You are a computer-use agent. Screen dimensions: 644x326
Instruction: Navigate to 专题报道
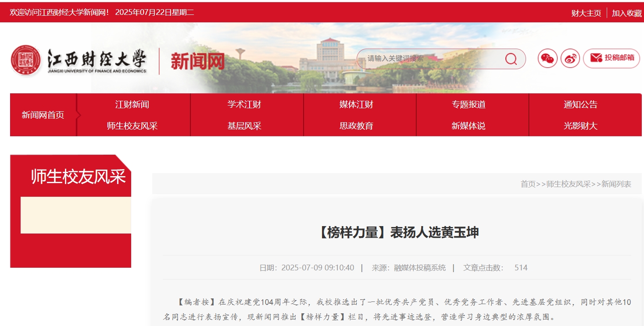coord(469,104)
